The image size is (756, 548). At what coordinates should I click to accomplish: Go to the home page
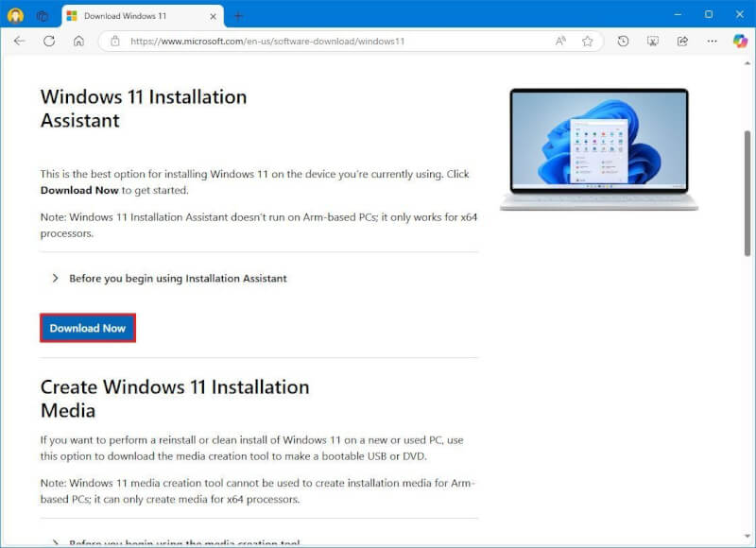(78, 41)
